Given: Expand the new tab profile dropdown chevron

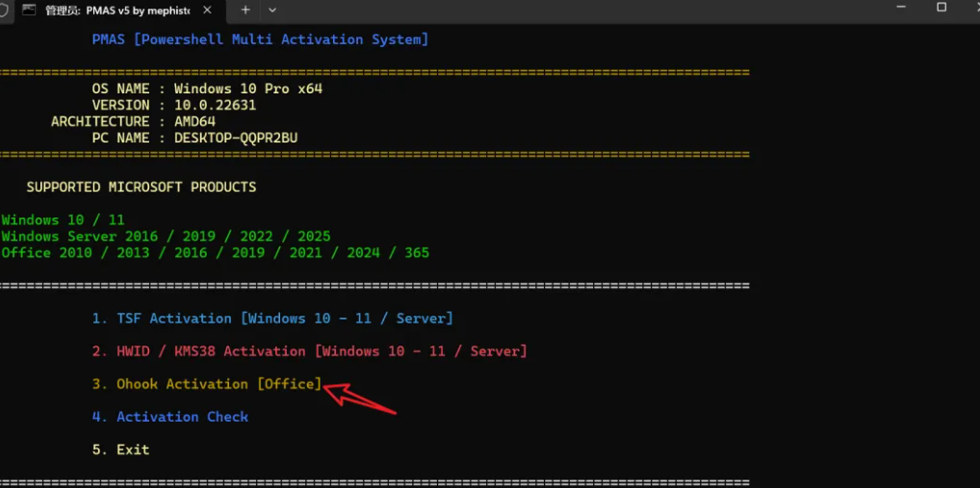Looking at the screenshot, I should (x=271, y=10).
